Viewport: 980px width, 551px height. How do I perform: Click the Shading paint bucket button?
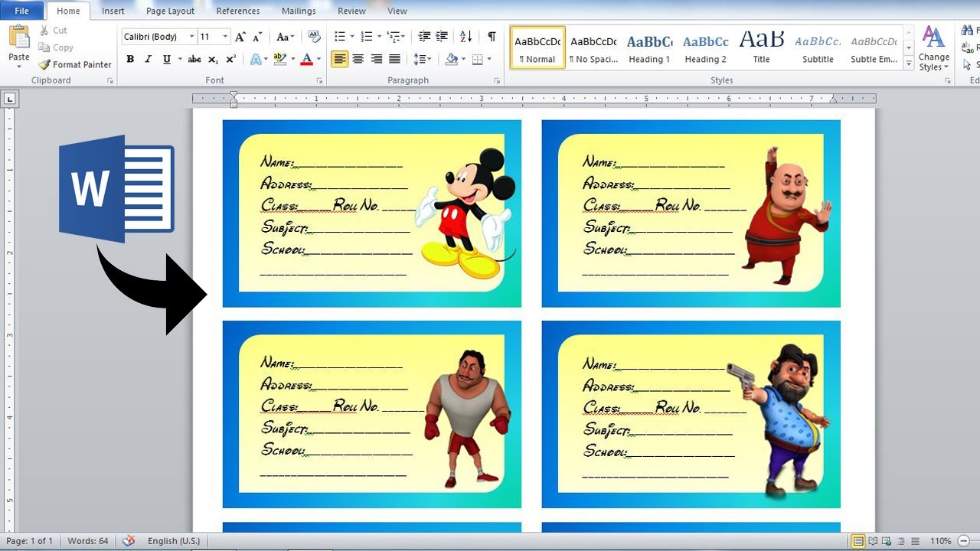(x=452, y=59)
